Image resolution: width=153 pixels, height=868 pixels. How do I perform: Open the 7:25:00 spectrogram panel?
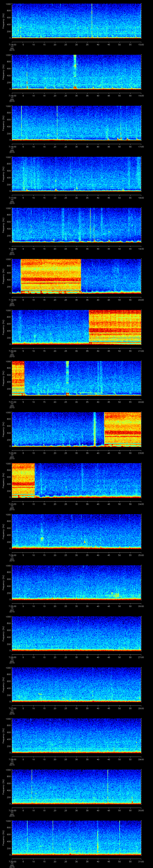[x=76, y=582]
